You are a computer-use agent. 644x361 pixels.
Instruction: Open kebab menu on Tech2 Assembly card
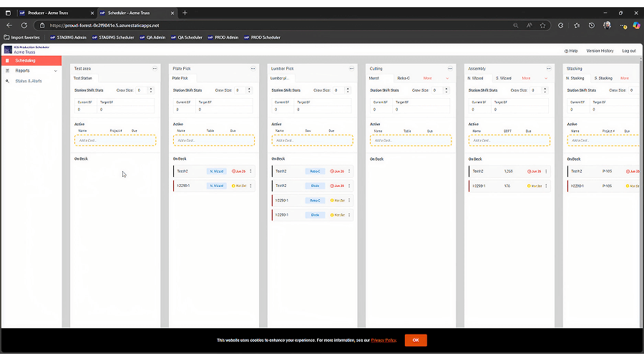click(x=545, y=171)
